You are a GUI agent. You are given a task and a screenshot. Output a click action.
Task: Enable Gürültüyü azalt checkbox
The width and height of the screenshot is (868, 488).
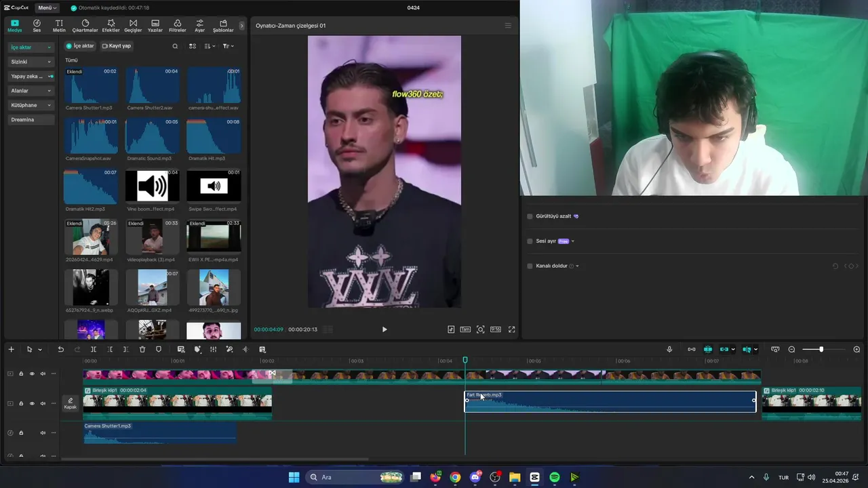[x=530, y=216]
